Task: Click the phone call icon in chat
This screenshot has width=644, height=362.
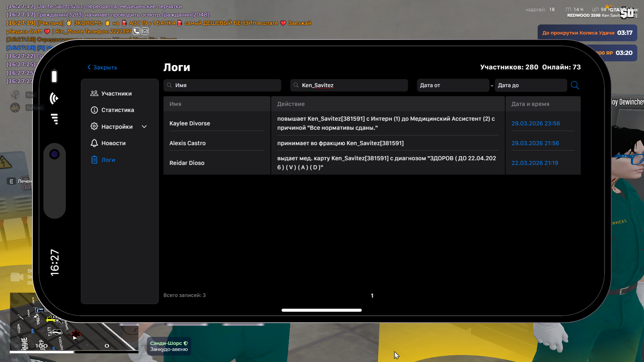Action: point(137,31)
